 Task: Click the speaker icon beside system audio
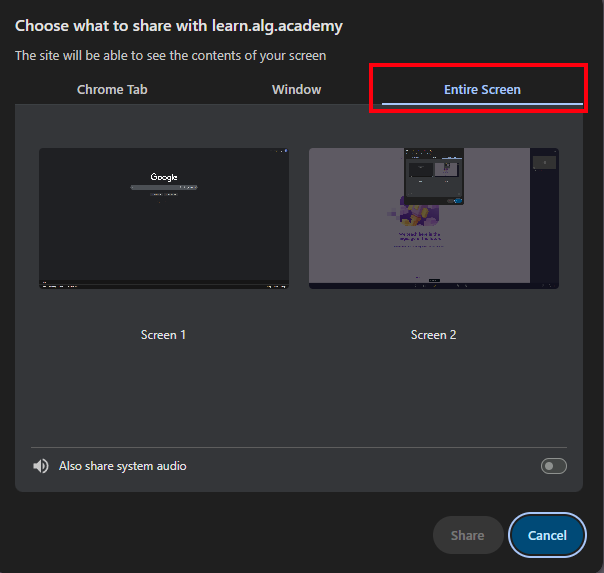(41, 466)
